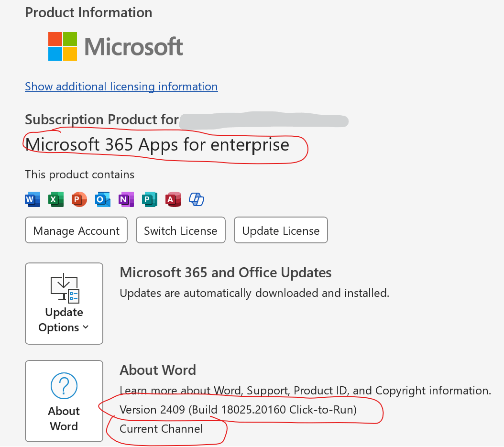504x447 pixels.
Task: Click the This product contains label
Action: point(80,174)
